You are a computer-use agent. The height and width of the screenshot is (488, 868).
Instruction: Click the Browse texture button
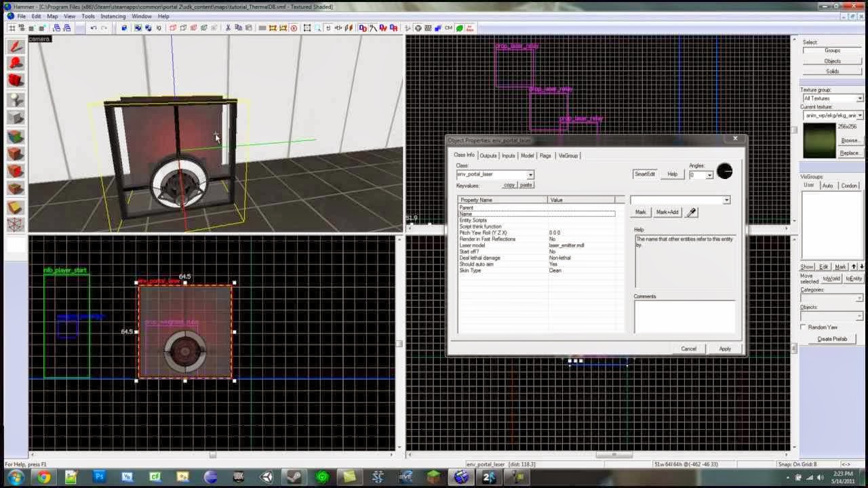tap(850, 140)
